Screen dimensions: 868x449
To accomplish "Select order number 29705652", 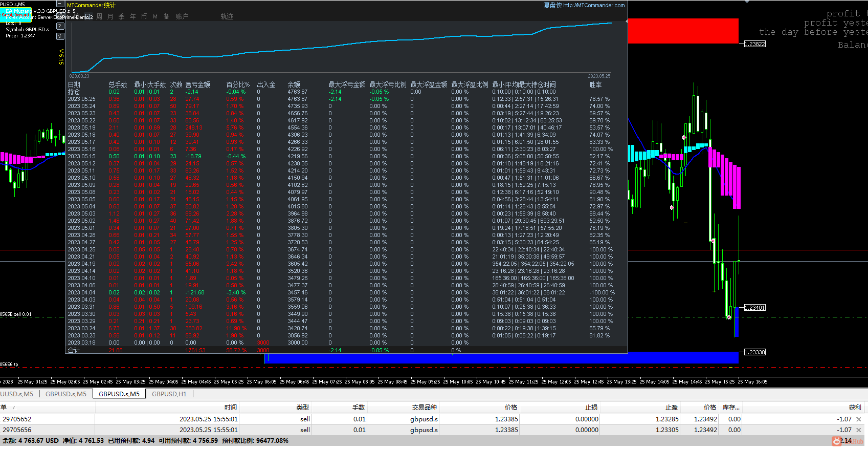I will [17, 419].
